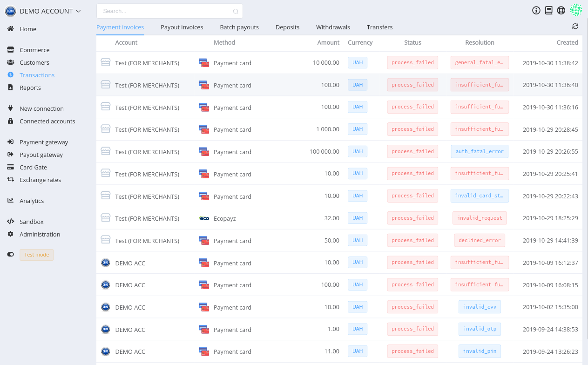This screenshot has width=588, height=365.
Task: Go to Exchange rates in sidebar
Action: pos(40,180)
